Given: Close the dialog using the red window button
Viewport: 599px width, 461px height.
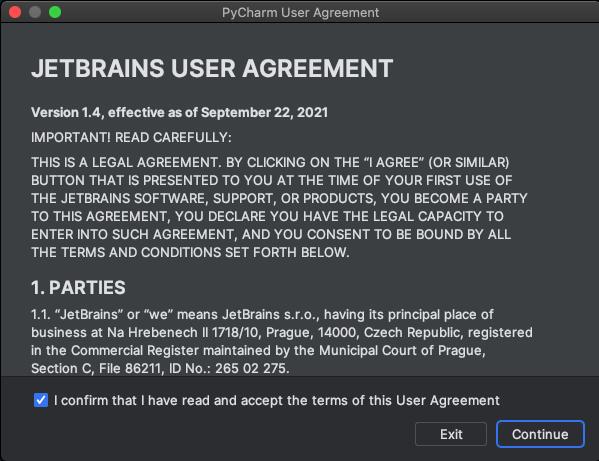Looking at the screenshot, I should [x=15, y=12].
